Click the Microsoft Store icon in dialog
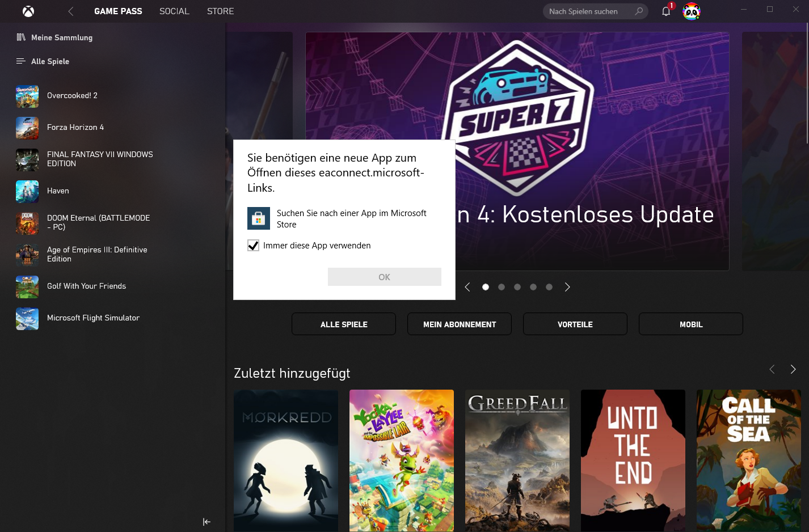Image resolution: width=809 pixels, height=532 pixels. (x=259, y=218)
